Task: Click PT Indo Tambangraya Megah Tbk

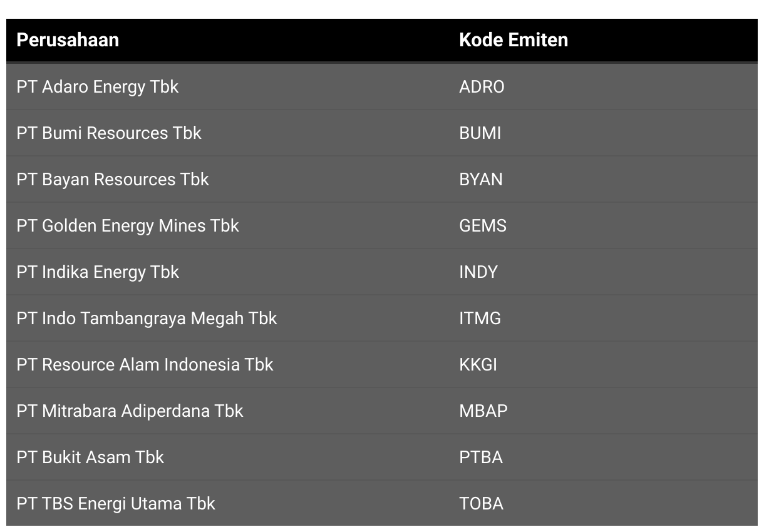Action: (x=147, y=319)
